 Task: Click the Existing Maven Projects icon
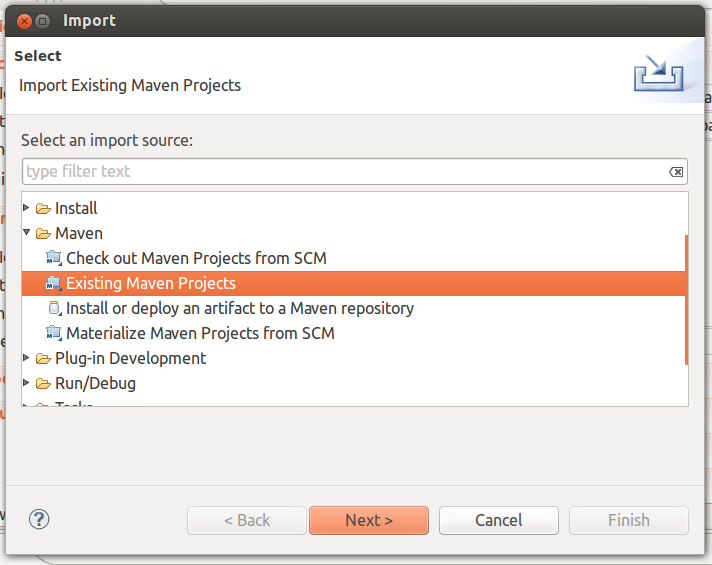pos(54,283)
